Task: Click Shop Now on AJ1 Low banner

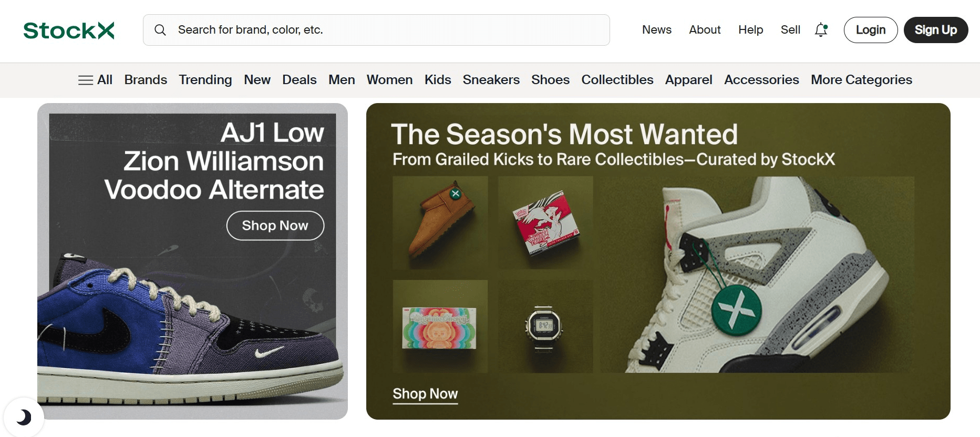Action: [275, 226]
